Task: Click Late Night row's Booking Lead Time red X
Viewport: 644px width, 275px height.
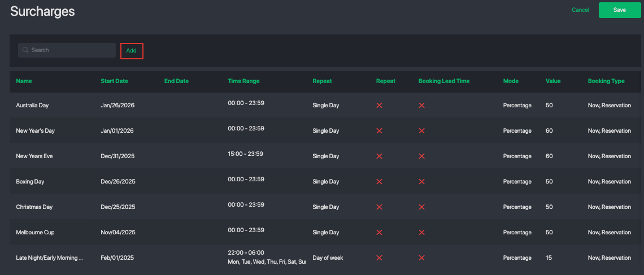Action: (x=421, y=257)
